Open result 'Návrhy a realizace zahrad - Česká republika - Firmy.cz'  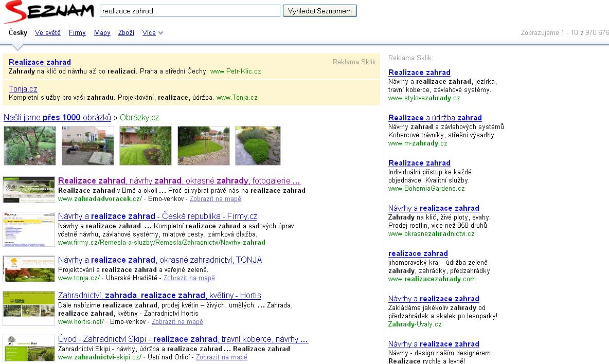click(x=158, y=216)
